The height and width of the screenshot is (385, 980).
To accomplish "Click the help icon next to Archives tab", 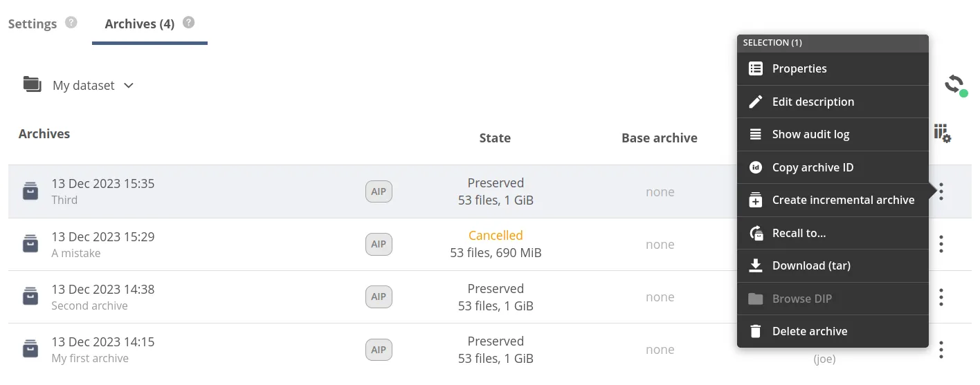I will pyautogui.click(x=188, y=23).
